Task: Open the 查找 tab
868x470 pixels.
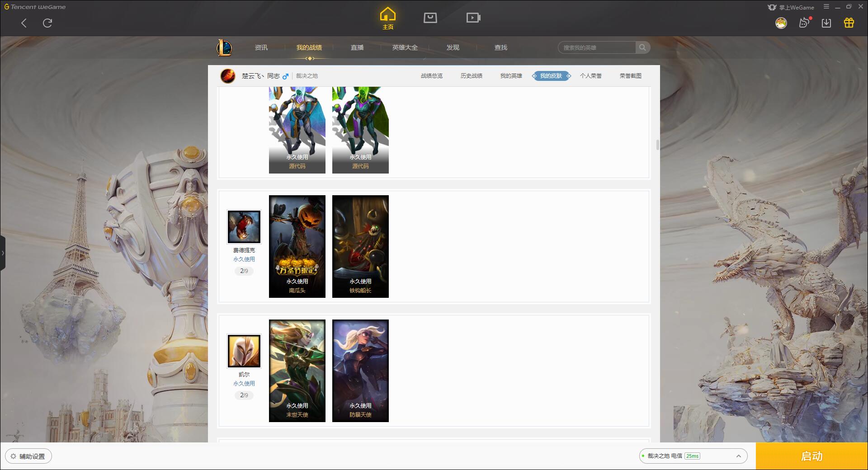Action: click(x=501, y=47)
